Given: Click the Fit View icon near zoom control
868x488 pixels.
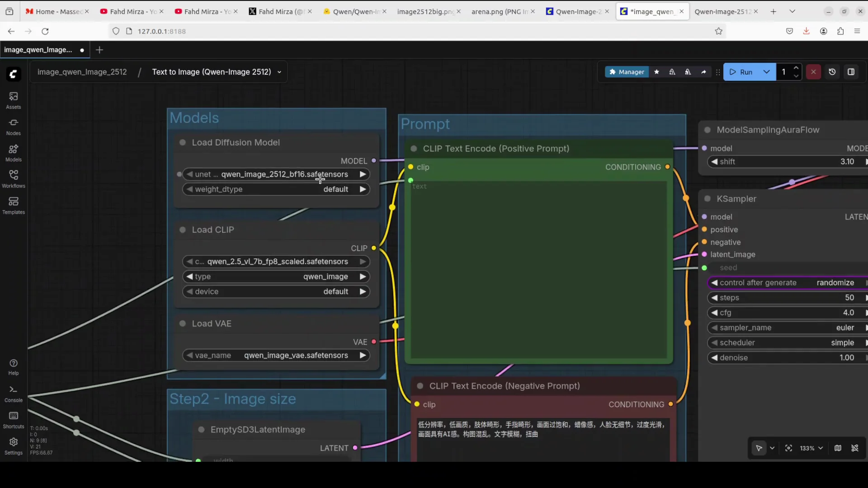Looking at the screenshot, I should pos(788,448).
